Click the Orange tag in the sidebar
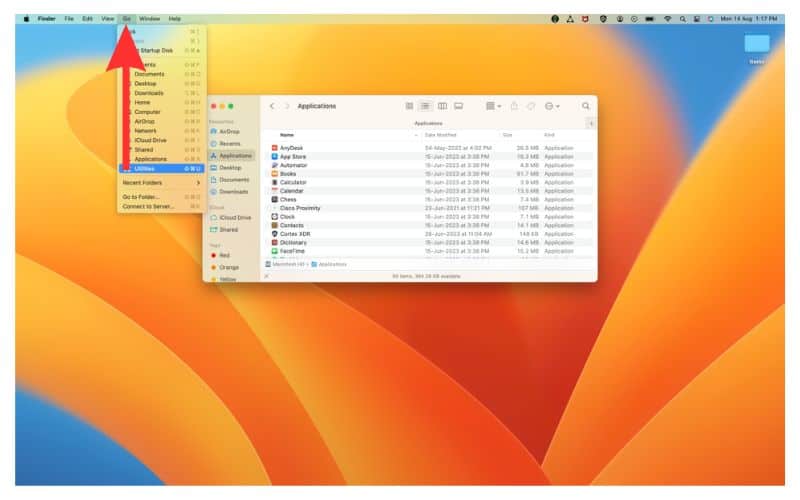 (x=229, y=267)
